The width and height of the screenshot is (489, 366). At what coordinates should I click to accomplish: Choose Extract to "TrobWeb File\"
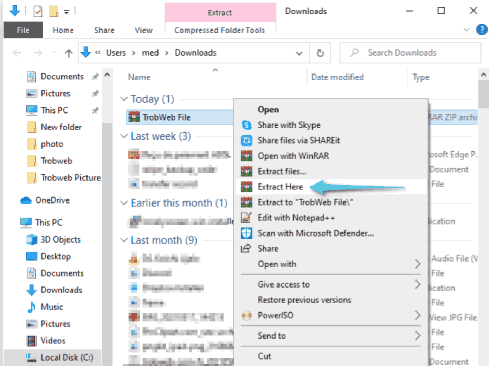(305, 202)
